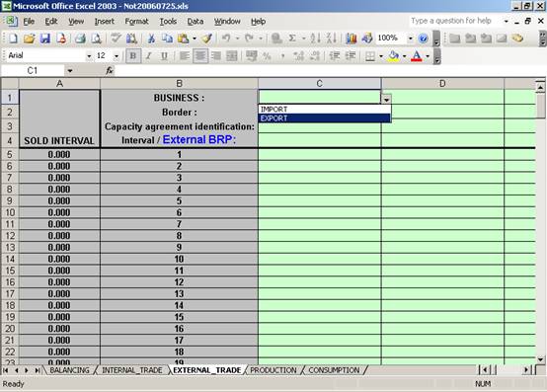
Task: Switch to the BALANCING sheet tab
Action: pyautogui.click(x=69, y=370)
